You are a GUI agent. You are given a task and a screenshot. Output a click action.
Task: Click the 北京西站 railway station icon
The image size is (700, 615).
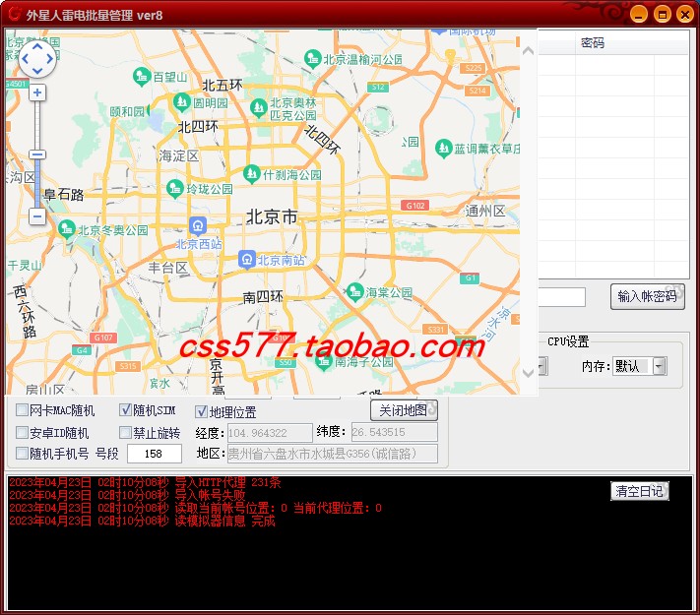point(197,225)
